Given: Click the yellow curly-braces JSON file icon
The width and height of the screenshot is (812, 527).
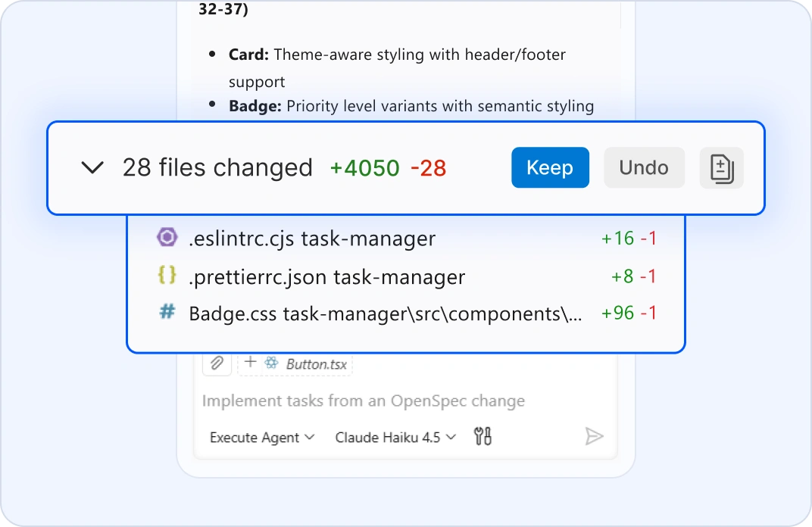Looking at the screenshot, I should click(x=167, y=276).
